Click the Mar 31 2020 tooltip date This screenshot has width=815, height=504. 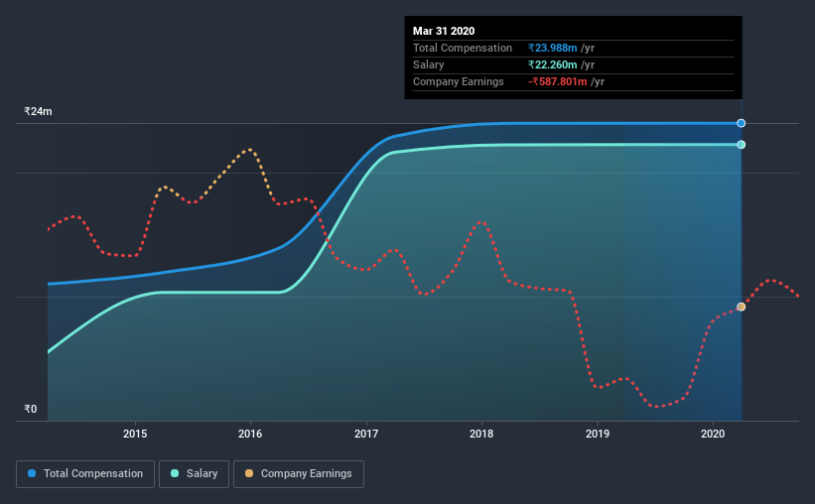click(x=444, y=31)
